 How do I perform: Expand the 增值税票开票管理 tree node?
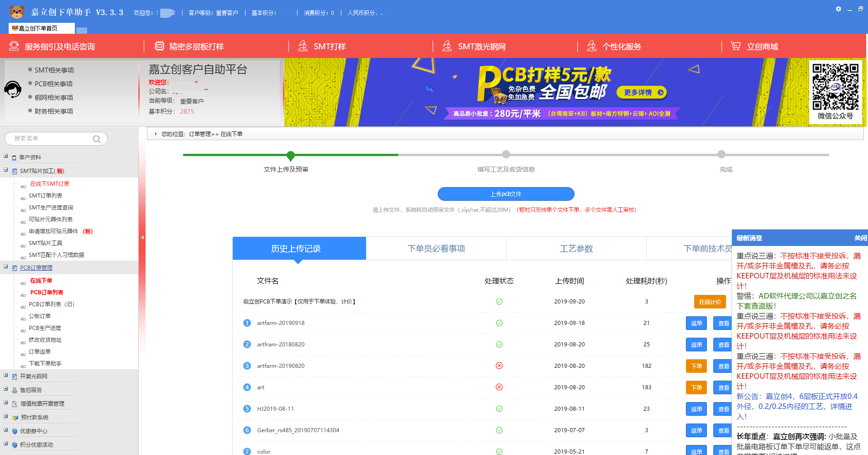pyautogui.click(x=5, y=403)
